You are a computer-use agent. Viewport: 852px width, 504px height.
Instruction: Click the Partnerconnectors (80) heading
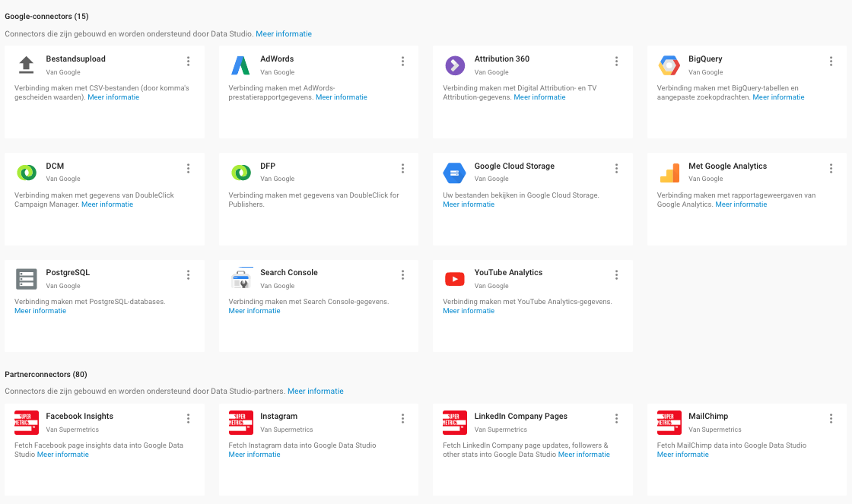click(x=46, y=374)
